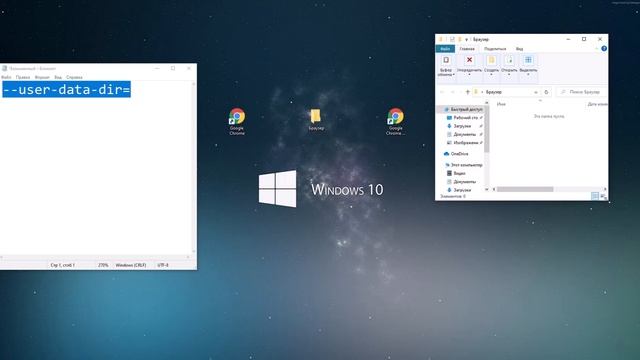Switch Explorer to the details view icon
The width and height of the screenshot is (640, 360).
pos(595,196)
